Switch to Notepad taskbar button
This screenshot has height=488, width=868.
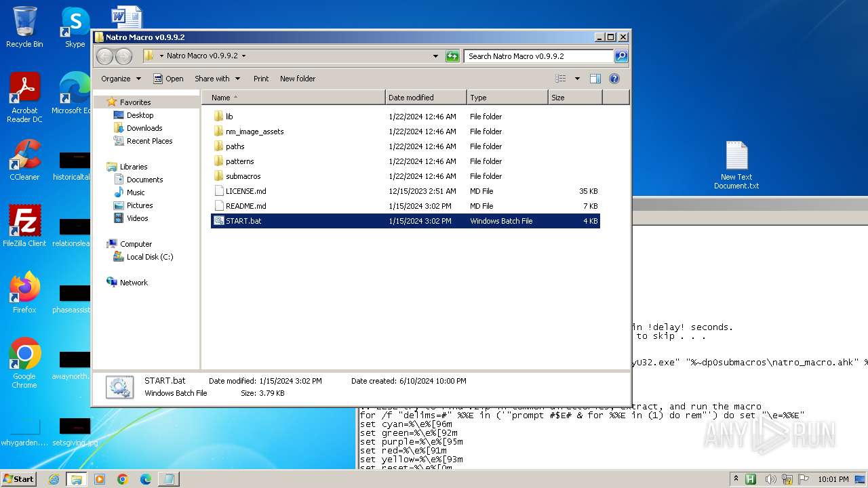coord(168,479)
